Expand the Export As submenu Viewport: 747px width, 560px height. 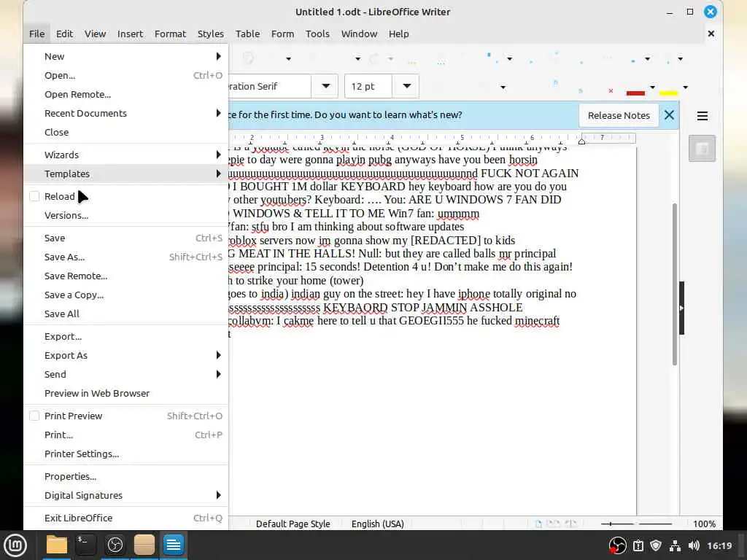point(125,355)
